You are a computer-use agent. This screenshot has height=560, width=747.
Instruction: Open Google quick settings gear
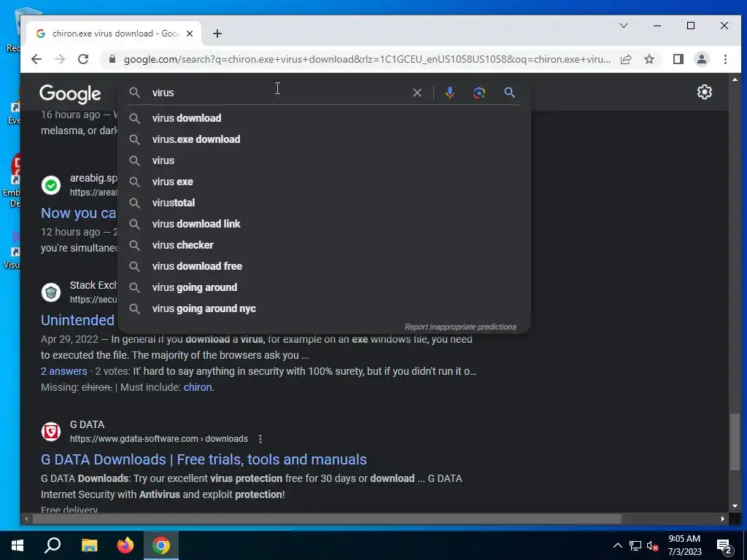(x=704, y=92)
